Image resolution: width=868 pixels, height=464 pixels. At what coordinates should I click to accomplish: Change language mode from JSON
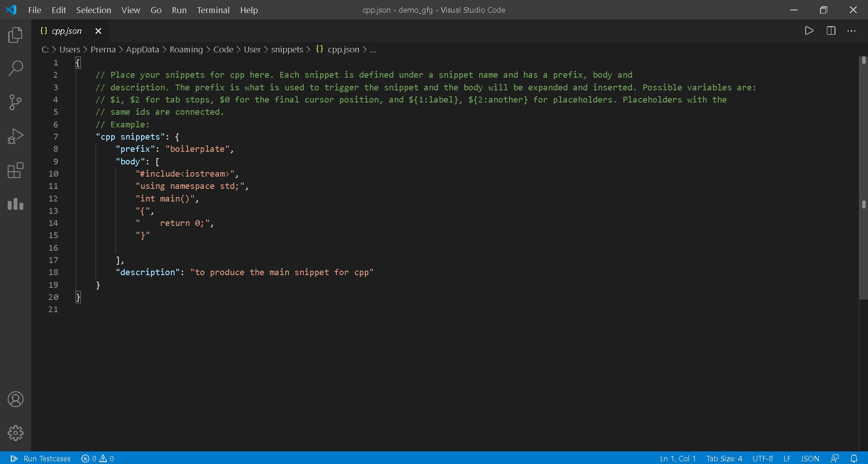(x=811, y=458)
